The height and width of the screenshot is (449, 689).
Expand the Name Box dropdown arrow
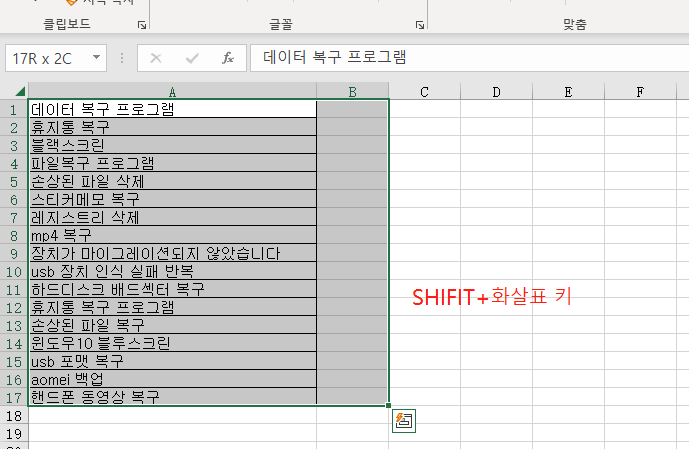[x=96, y=58]
